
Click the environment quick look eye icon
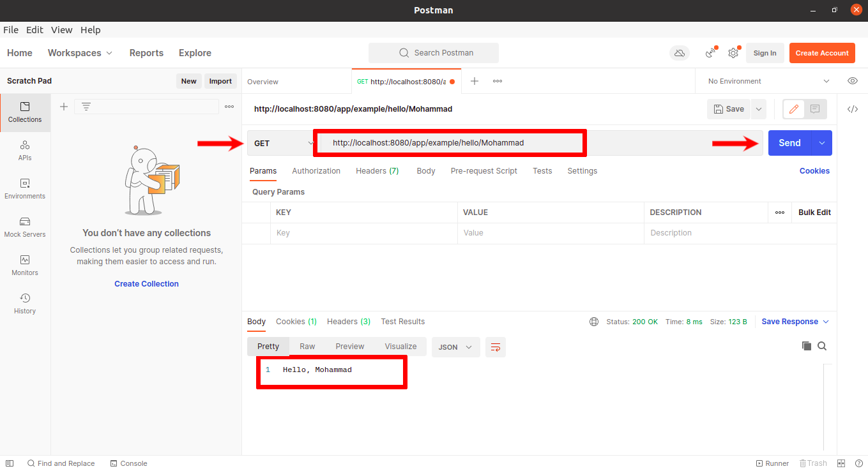pos(852,81)
